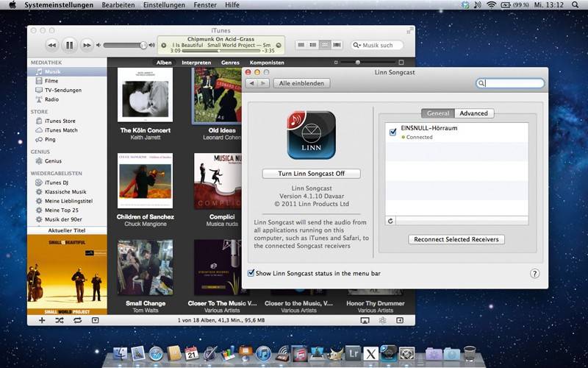This screenshot has width=588, height=368.
Task: Uncheck the EINSNULL-Hörraum receiver checkbox
Action: (393, 132)
